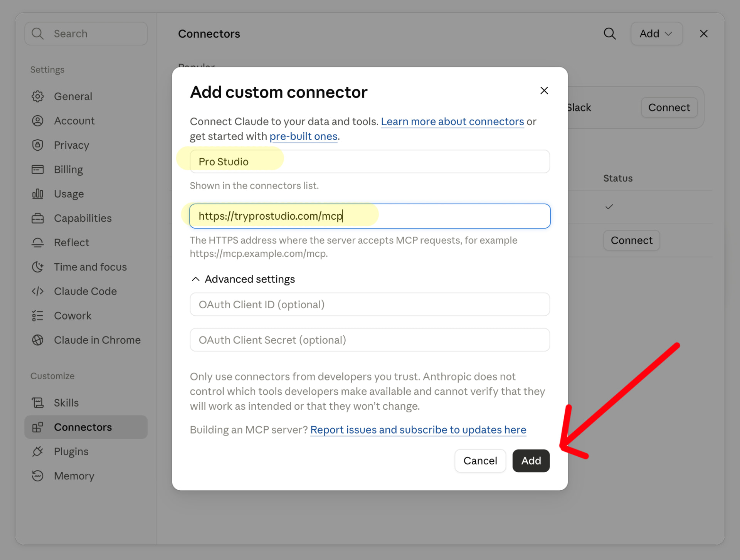Click Connect button in Status column
The image size is (740, 560).
point(631,240)
